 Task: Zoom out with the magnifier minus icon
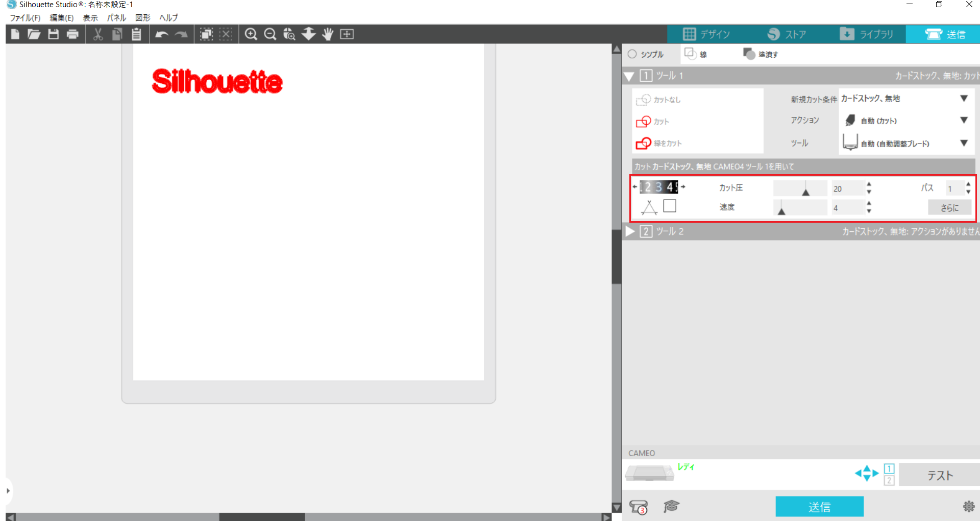(270, 34)
